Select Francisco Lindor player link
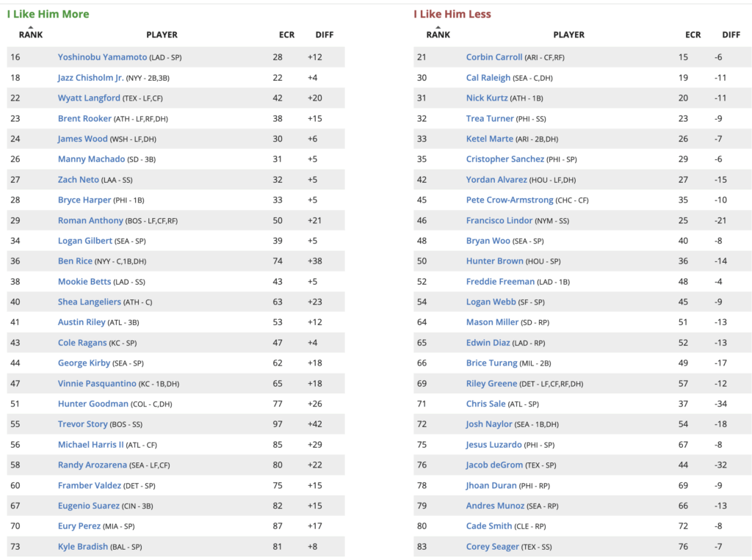The image size is (752, 560). click(x=496, y=221)
